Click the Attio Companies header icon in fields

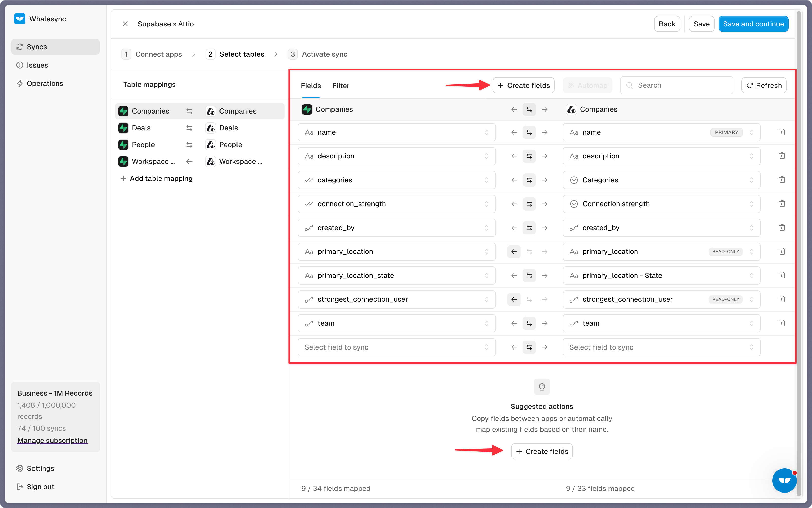571,109
